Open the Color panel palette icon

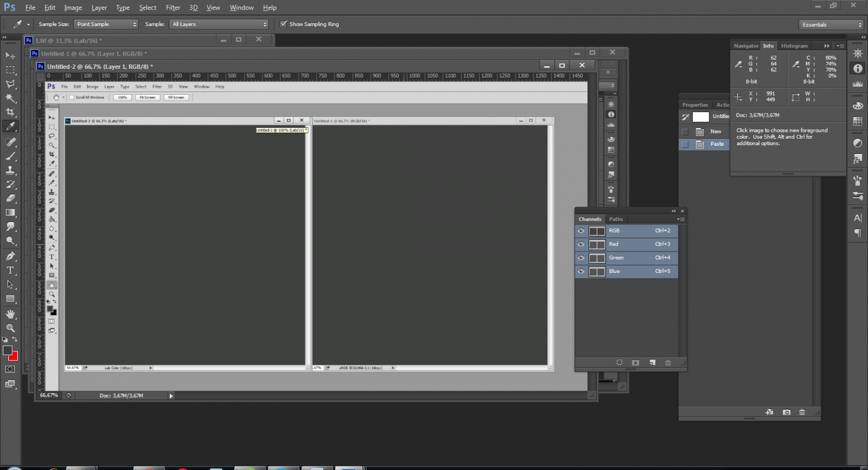[858, 106]
